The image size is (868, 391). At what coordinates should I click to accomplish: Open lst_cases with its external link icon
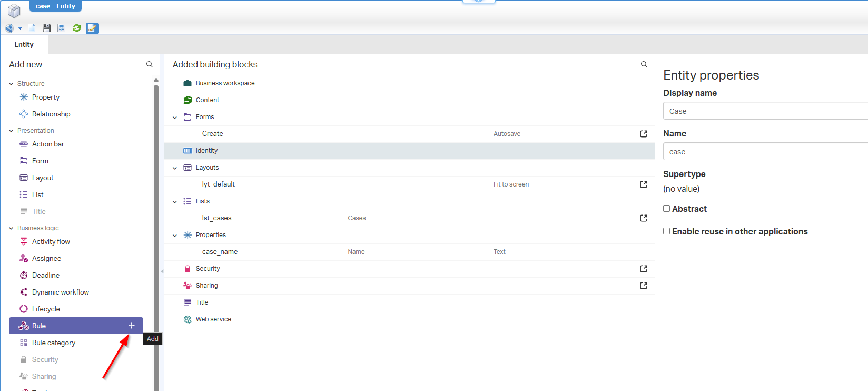[x=644, y=218]
